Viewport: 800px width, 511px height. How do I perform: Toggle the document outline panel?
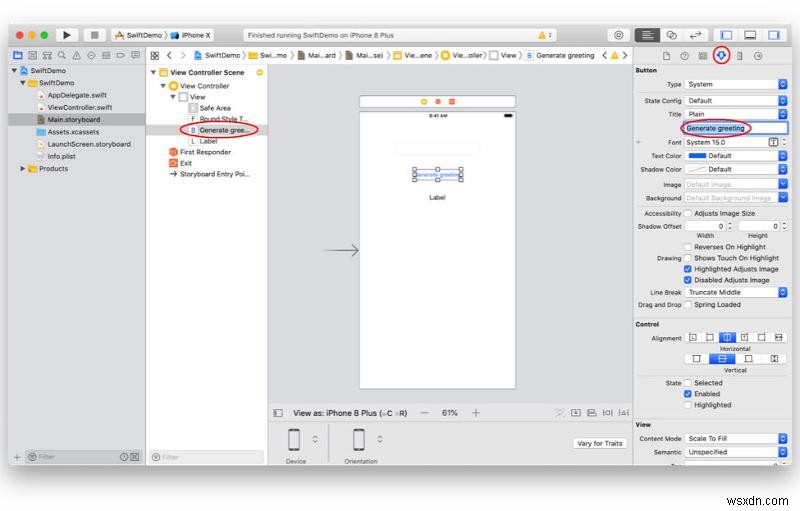tap(278, 413)
